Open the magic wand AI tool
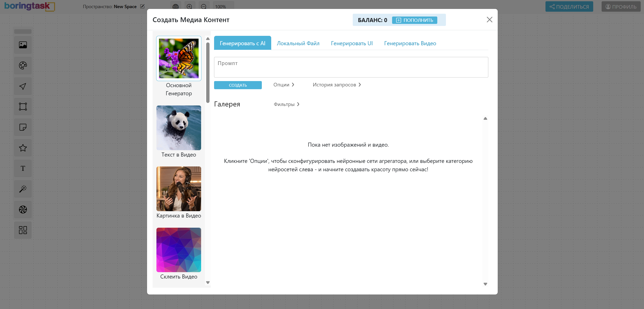This screenshot has height=309, width=644. (x=23, y=189)
